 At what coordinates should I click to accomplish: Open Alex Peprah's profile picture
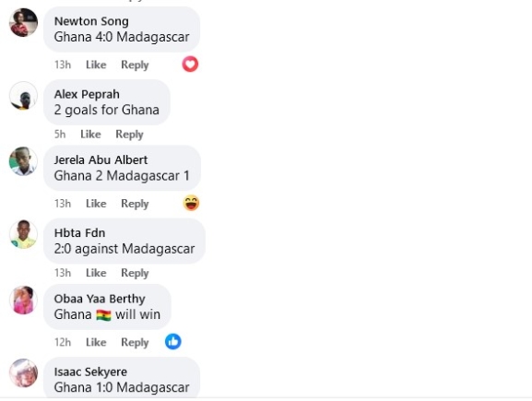(x=23, y=96)
